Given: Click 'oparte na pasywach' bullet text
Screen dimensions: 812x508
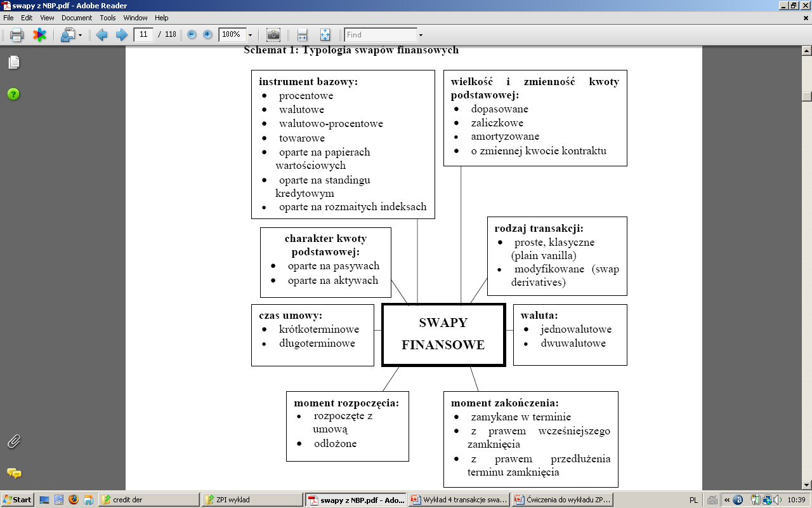Looking at the screenshot, I should click(x=334, y=266).
